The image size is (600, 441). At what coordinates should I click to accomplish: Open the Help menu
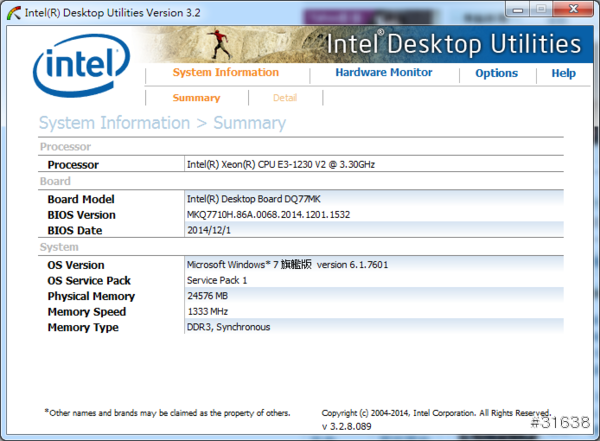563,73
